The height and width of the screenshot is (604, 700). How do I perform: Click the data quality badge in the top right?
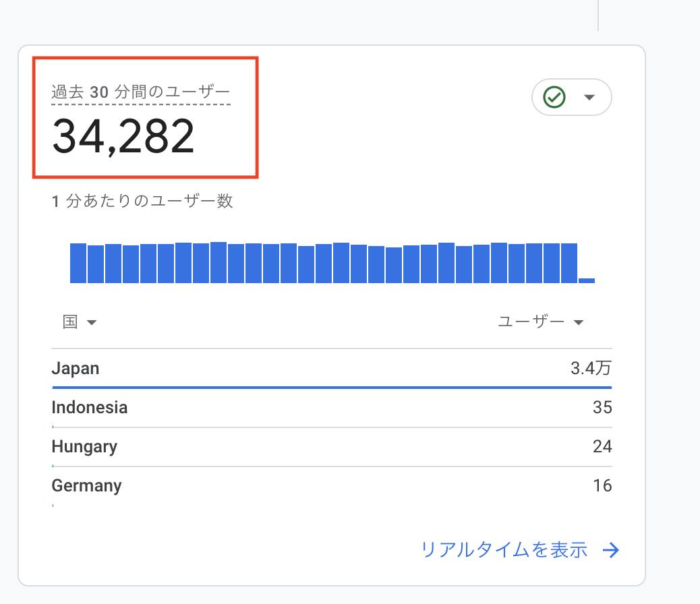(x=571, y=97)
